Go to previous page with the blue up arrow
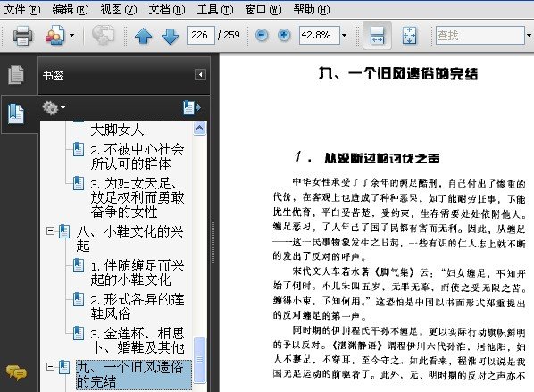 [x=144, y=36]
